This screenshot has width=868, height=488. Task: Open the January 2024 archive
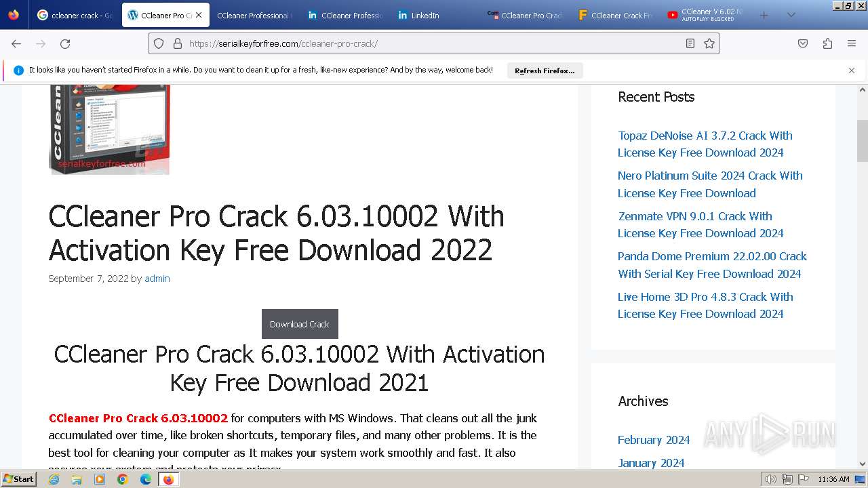pyautogui.click(x=651, y=463)
